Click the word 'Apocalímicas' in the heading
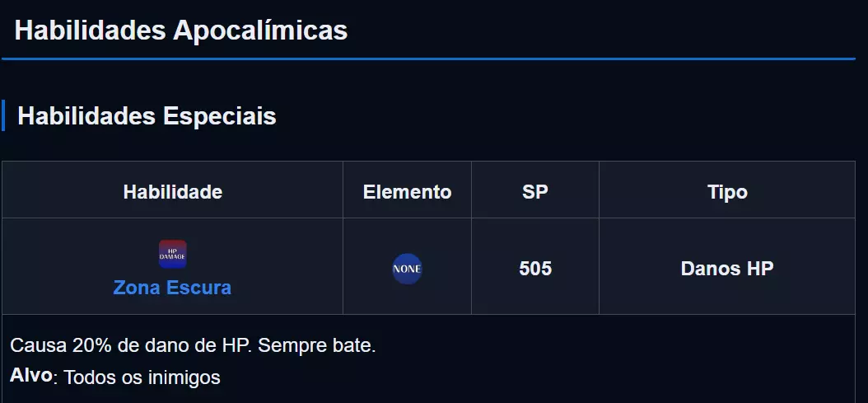Viewport: 868px width, 403px height. (260, 30)
